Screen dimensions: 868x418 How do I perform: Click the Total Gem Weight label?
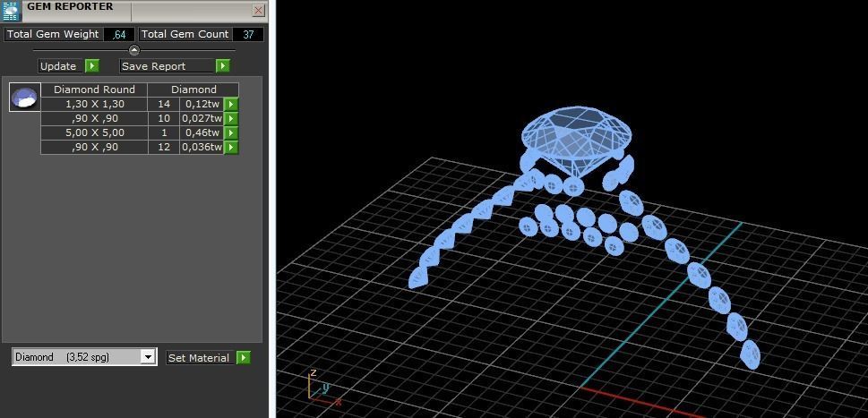click(53, 34)
